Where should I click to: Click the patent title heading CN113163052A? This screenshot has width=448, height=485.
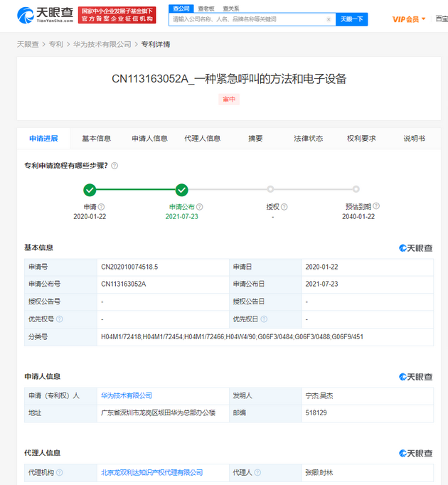(229, 79)
